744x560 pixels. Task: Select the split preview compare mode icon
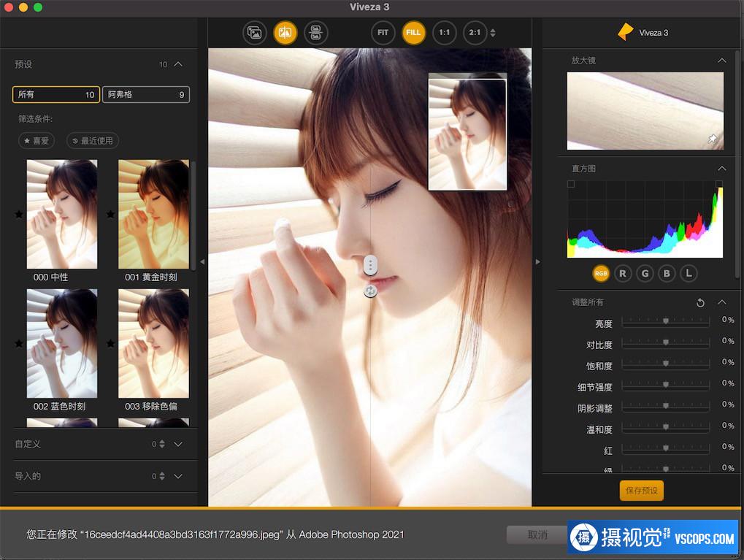click(x=285, y=33)
